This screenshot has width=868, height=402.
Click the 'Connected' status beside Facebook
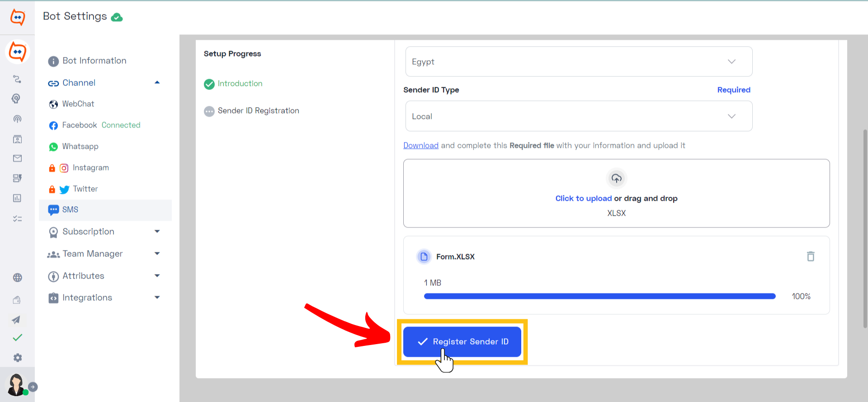tap(121, 125)
